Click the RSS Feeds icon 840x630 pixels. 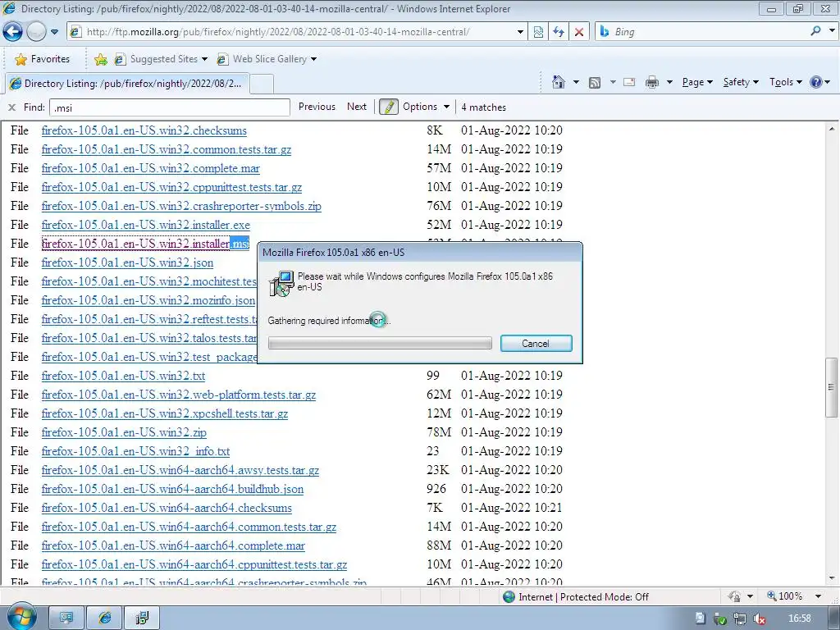click(595, 83)
